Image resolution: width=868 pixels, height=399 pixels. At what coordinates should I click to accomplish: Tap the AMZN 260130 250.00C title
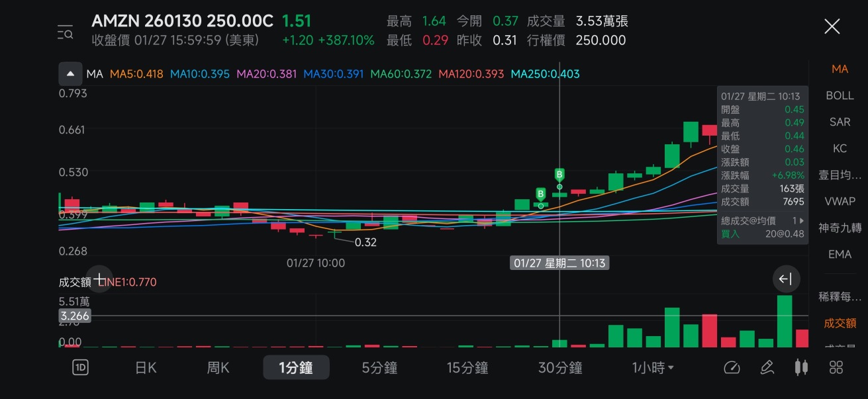pos(182,21)
